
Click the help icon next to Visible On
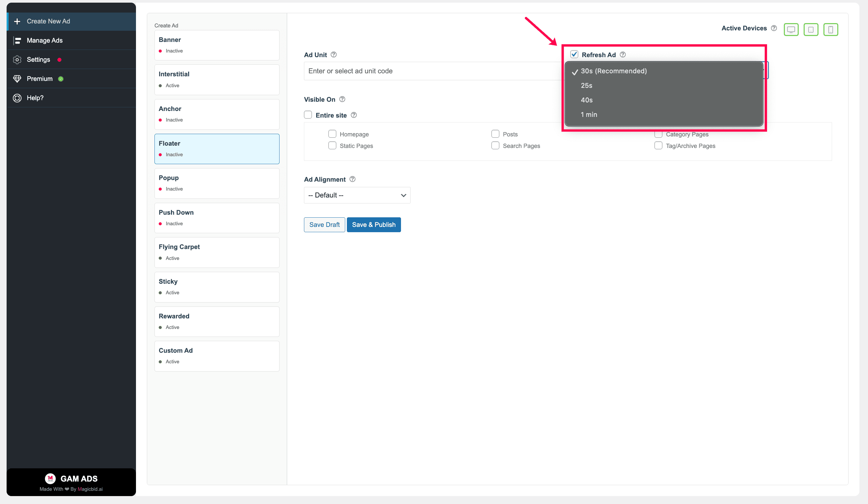pos(342,99)
